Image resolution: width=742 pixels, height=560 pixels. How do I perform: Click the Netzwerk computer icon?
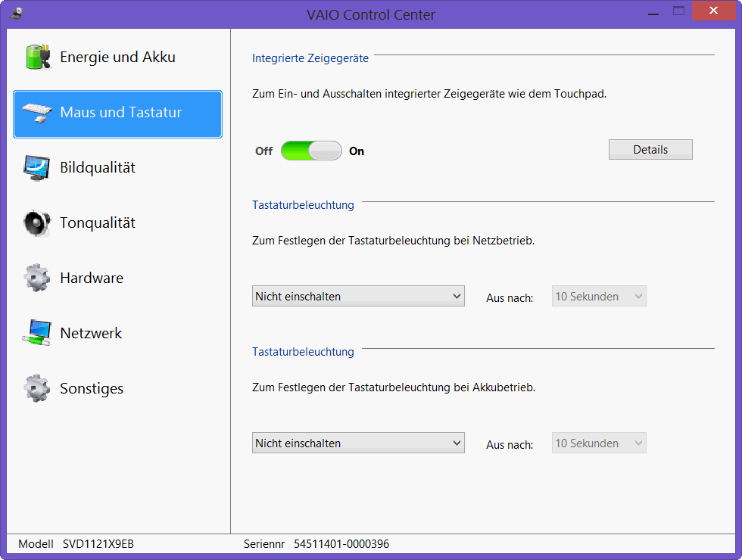pyautogui.click(x=37, y=333)
